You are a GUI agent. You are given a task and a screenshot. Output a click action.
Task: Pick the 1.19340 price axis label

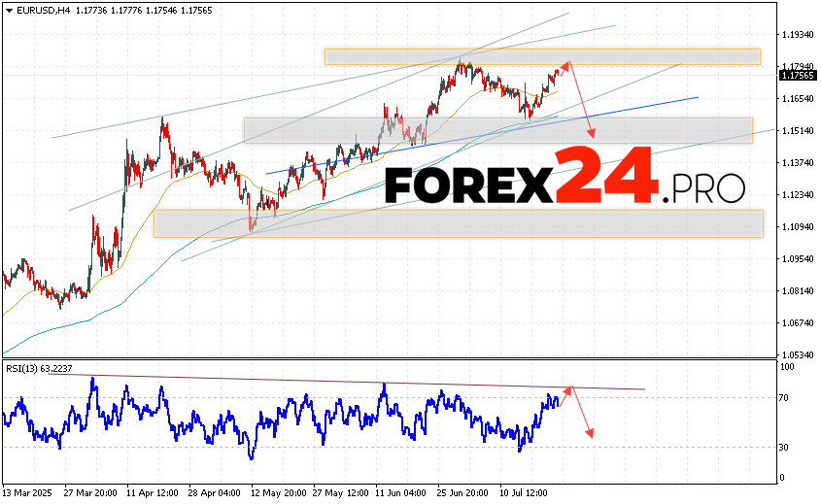tap(798, 35)
